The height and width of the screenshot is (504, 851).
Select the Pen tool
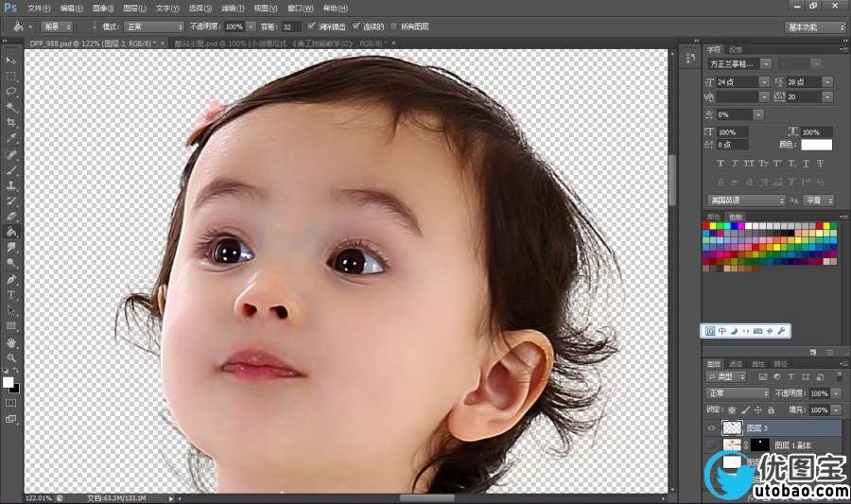click(x=10, y=279)
